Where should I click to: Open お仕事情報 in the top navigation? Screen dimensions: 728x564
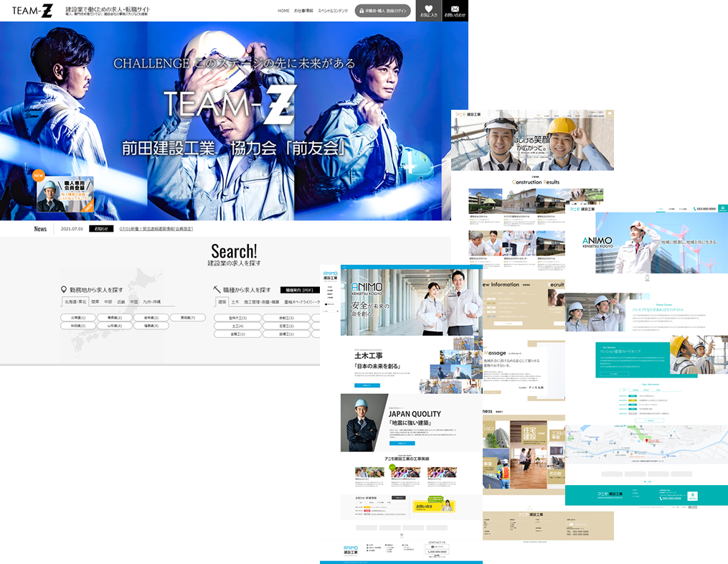[x=303, y=11]
